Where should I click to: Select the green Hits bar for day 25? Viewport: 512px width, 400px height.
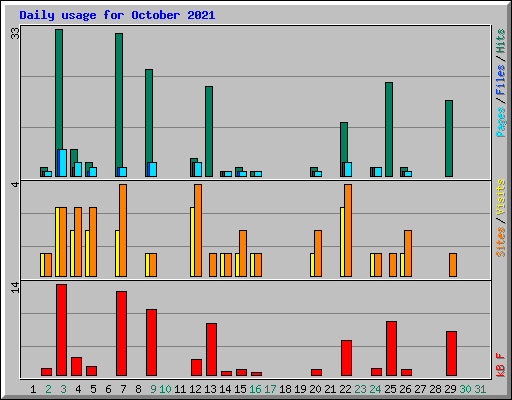pyautogui.click(x=389, y=129)
